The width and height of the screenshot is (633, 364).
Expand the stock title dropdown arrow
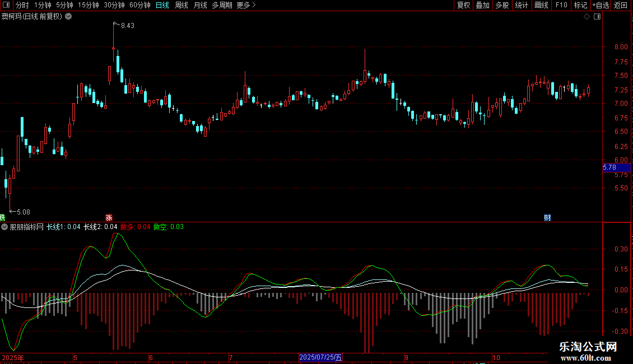tap(69, 17)
